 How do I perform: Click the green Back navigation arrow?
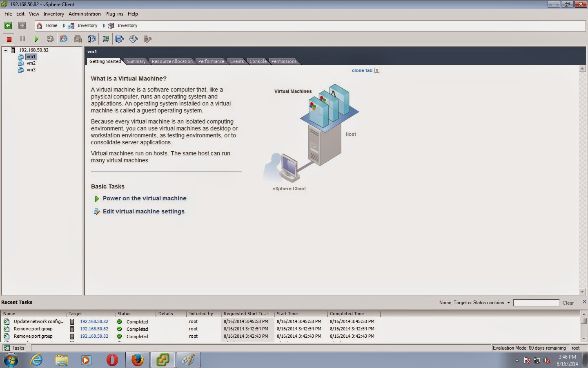pos(8,25)
